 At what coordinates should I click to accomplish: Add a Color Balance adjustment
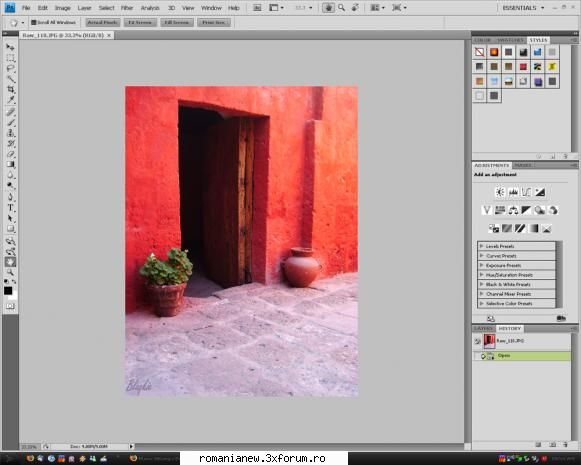(x=513, y=210)
